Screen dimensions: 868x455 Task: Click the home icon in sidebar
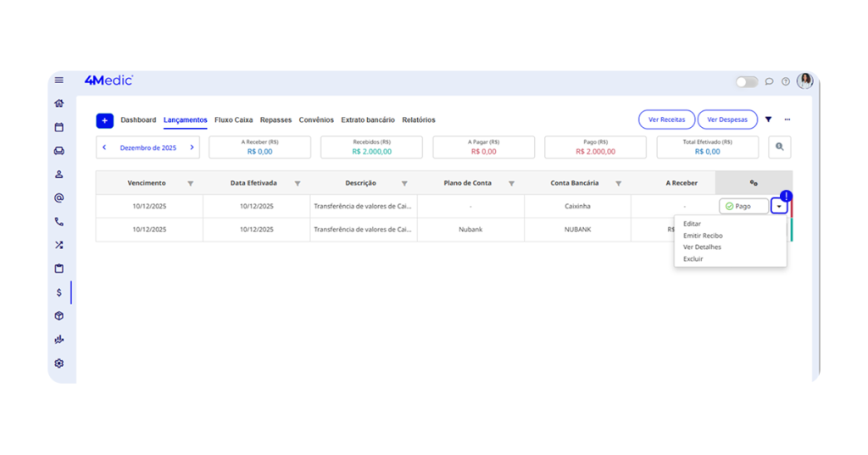tap(59, 103)
